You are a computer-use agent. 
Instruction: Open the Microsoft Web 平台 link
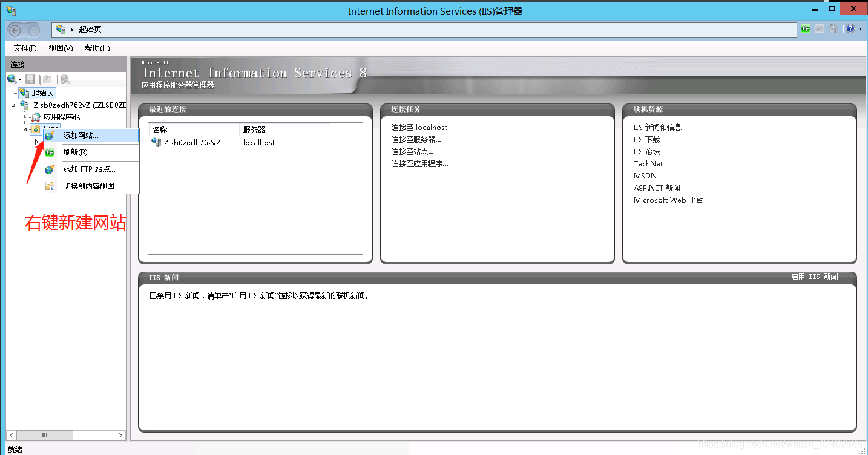click(668, 200)
